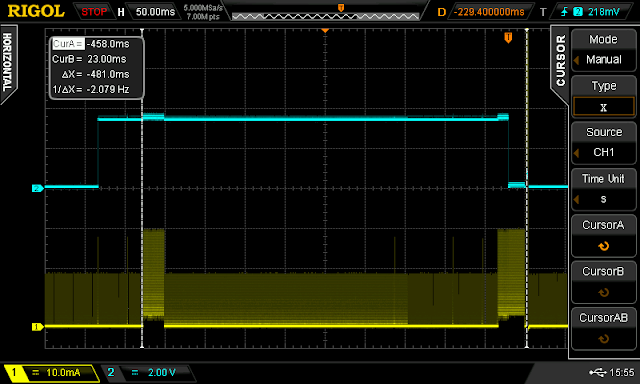Click the USB status icon
This screenshot has height=384, width=640.
click(598, 372)
